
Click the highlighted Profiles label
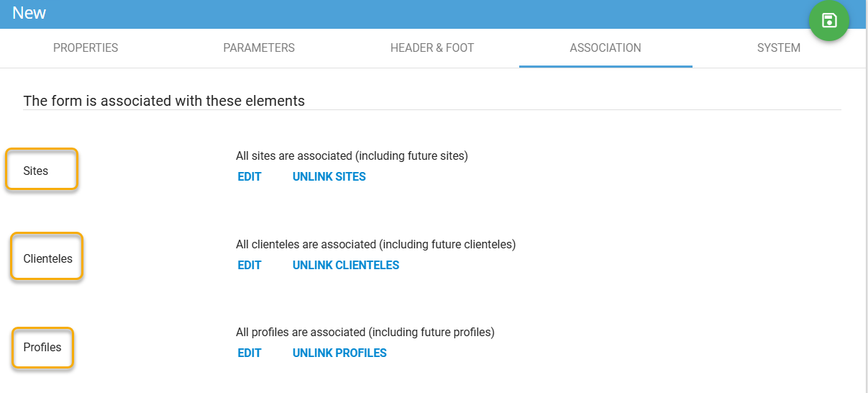tap(42, 347)
